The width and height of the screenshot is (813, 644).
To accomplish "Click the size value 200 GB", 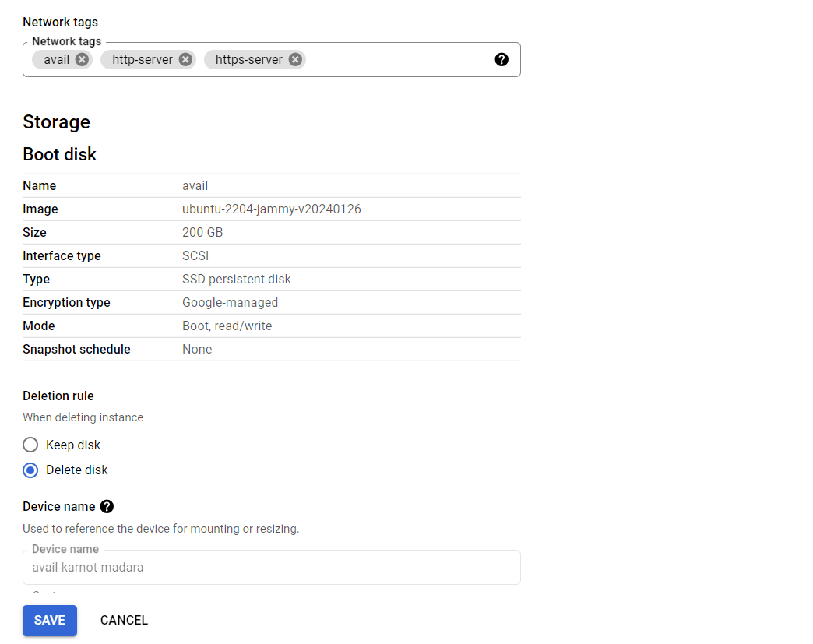I will pos(202,232).
